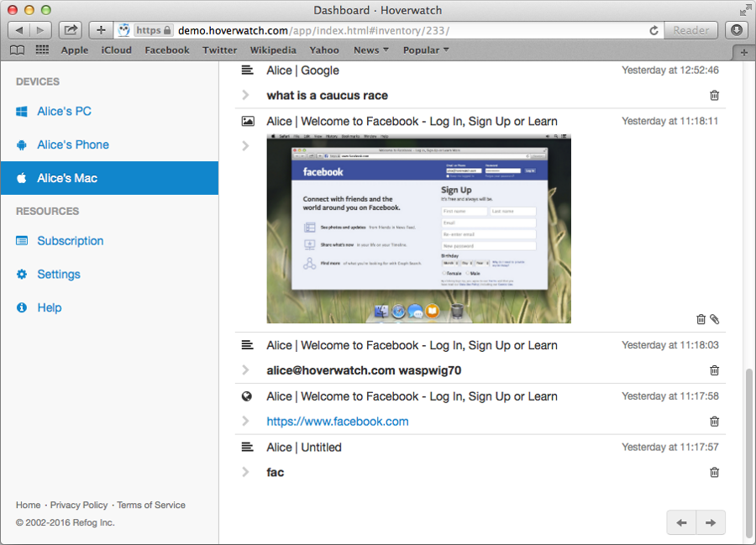Viewport: 756px width, 545px height.
Task: Open the https://www.facebook.com link
Action: pos(338,422)
